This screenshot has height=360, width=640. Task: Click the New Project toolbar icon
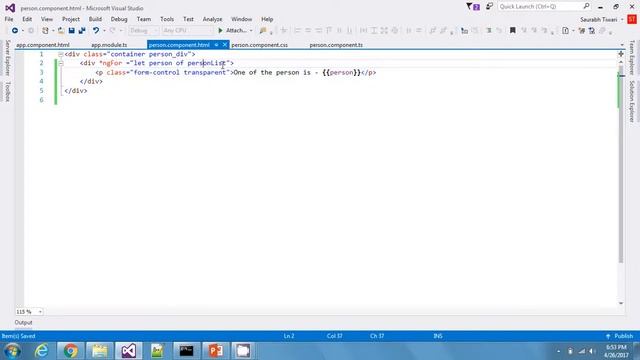pyautogui.click(x=45, y=31)
